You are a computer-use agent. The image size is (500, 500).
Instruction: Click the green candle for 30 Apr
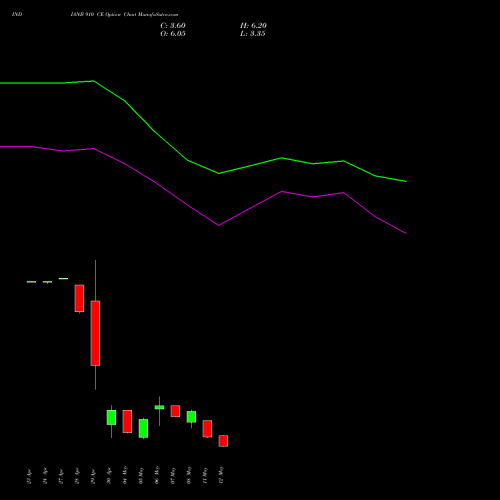[111, 417]
